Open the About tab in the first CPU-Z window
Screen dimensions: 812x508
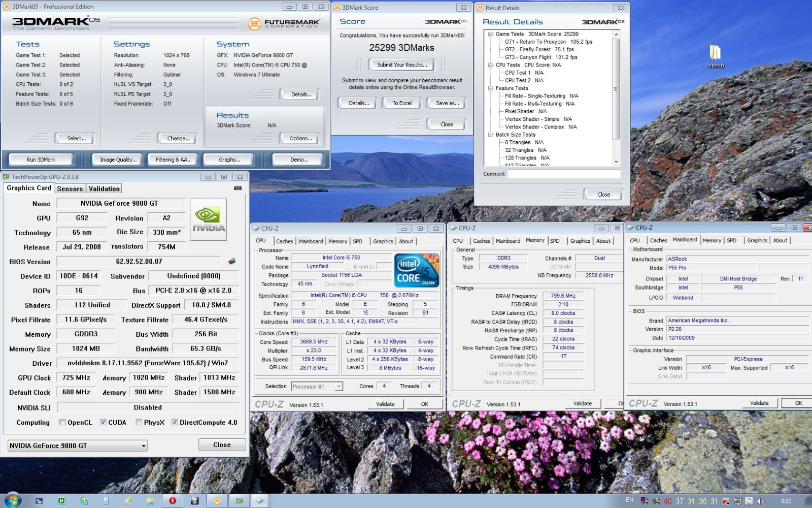(406, 241)
